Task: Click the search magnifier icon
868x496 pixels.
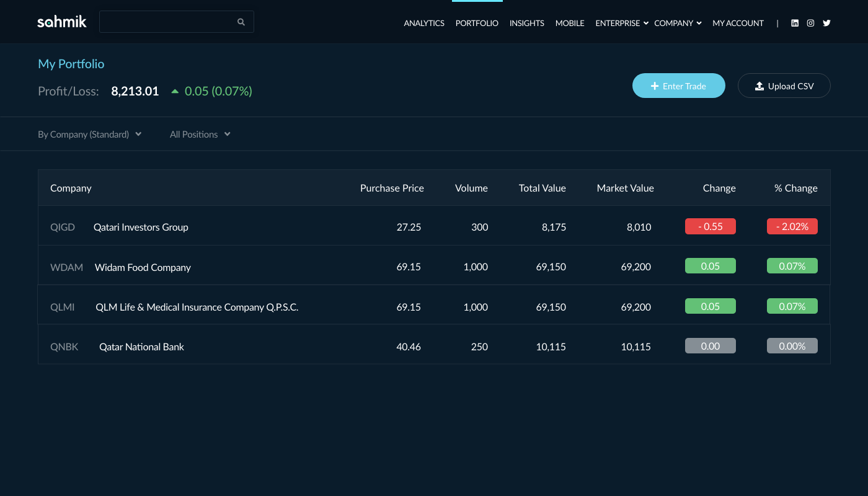Action: tap(241, 22)
